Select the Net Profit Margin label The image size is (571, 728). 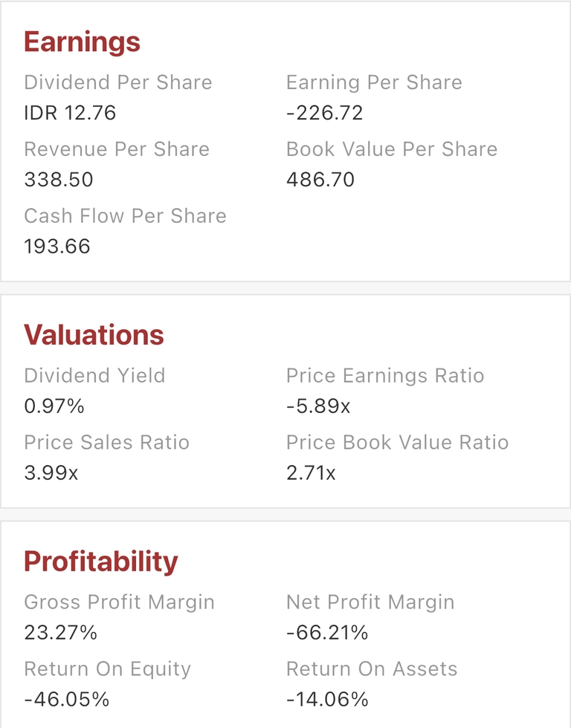[x=370, y=602]
